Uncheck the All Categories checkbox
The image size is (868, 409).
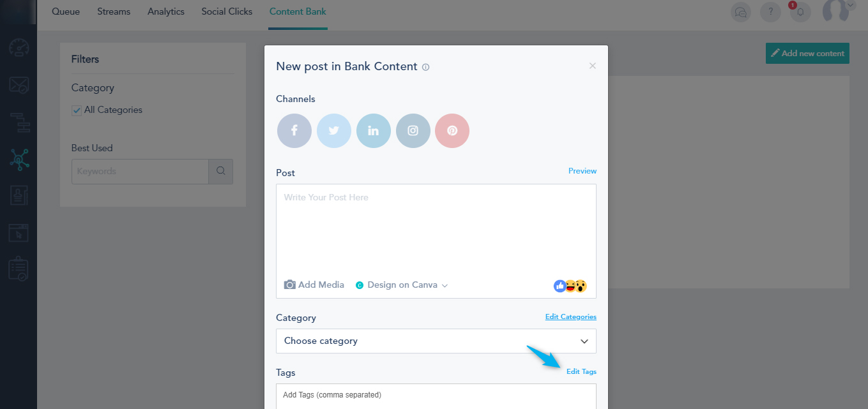point(77,110)
